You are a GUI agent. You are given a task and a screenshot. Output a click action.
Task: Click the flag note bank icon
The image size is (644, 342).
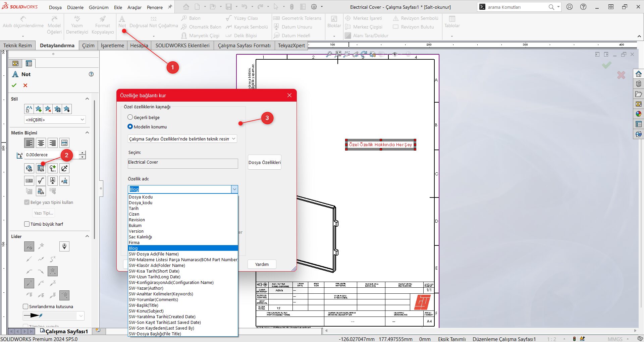64,181
